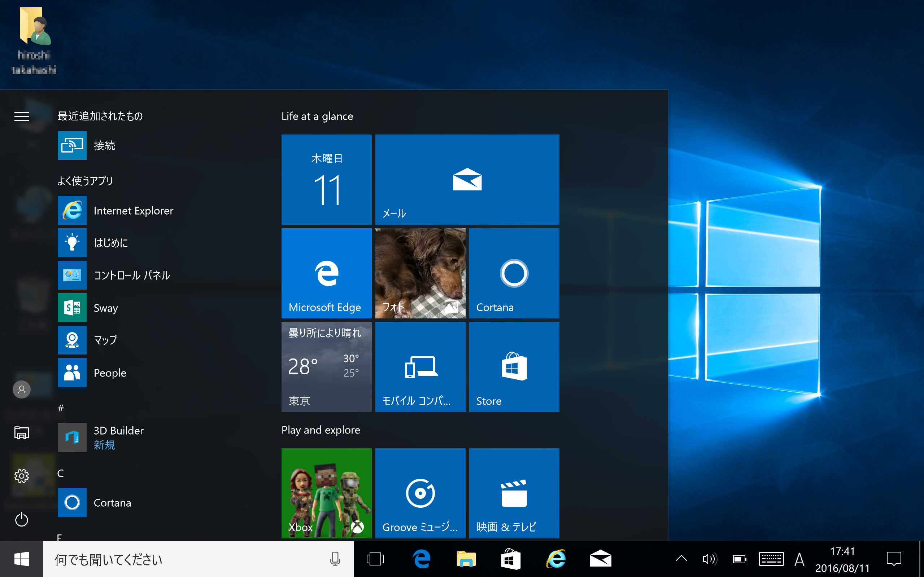
Task: Open the Mail tile
Action: tap(467, 179)
